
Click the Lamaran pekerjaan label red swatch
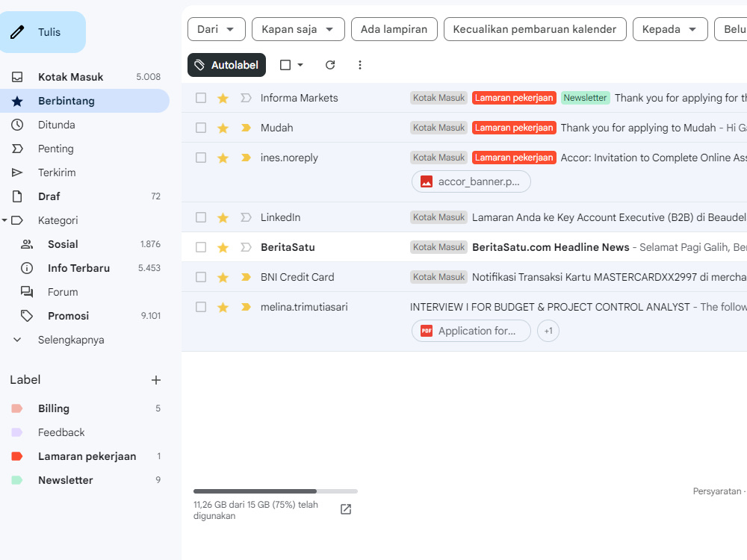click(16, 456)
